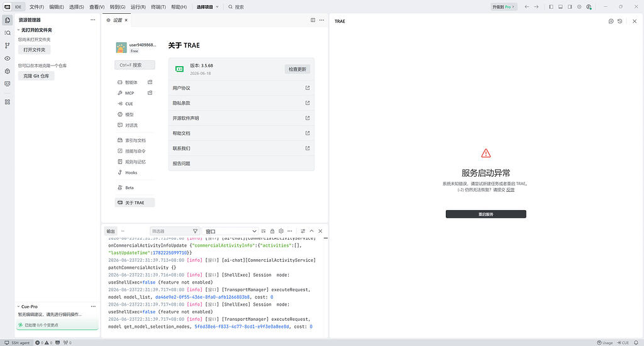
Task: Click the eye preview icon in activity bar
Action: (x=8, y=59)
